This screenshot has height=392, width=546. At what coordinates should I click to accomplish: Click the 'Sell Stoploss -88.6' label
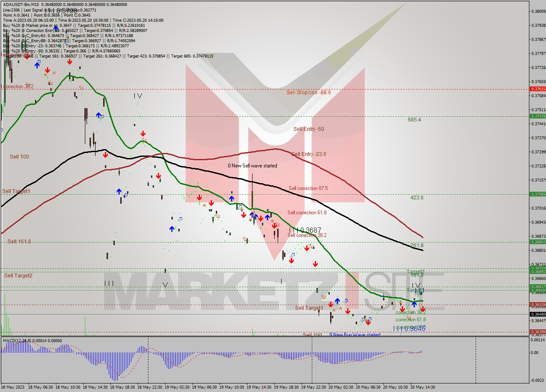click(308, 92)
